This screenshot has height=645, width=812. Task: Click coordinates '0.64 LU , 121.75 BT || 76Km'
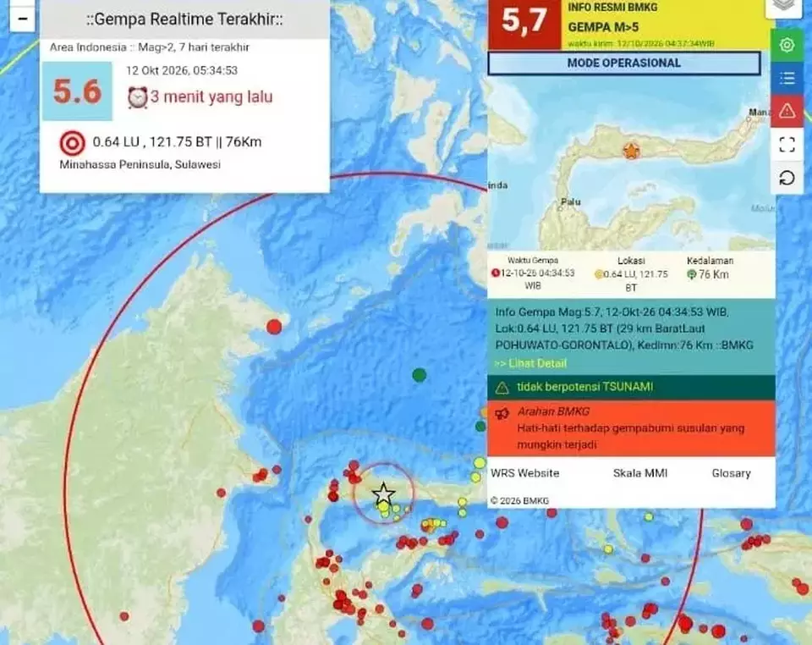177,142
